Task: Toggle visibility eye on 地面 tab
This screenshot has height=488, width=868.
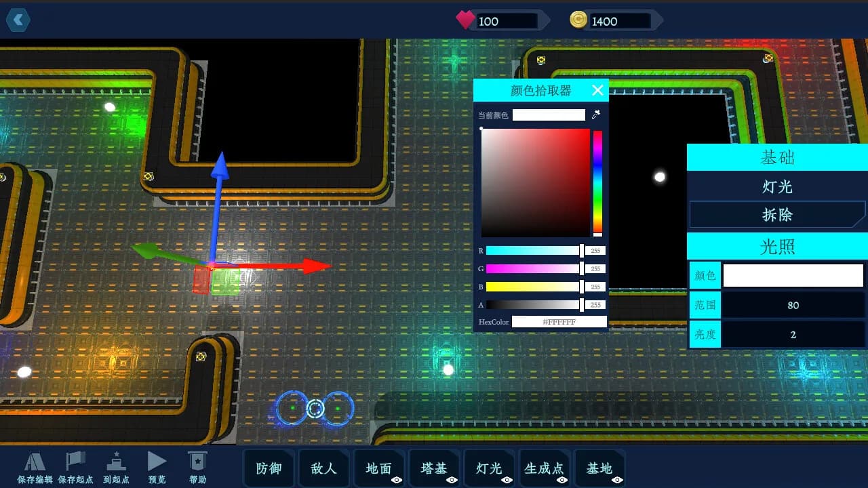Action: pos(397,480)
